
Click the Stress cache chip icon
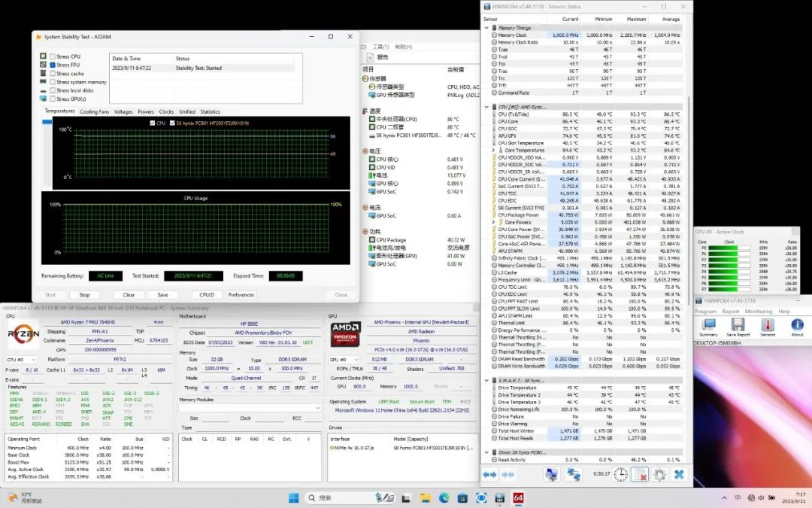(x=43, y=73)
